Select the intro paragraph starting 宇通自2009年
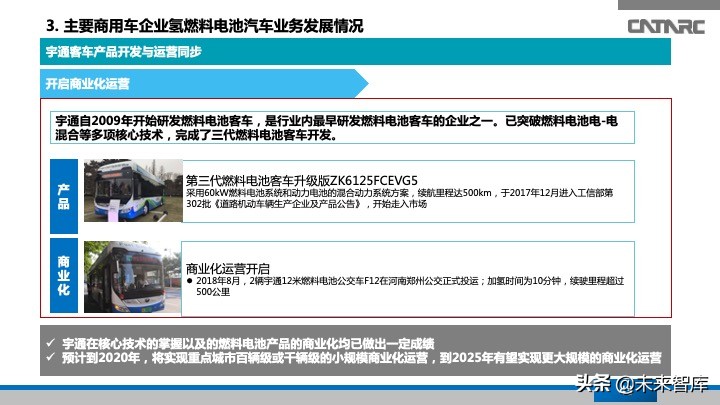Viewport: 720px width, 405px height. 342,128
